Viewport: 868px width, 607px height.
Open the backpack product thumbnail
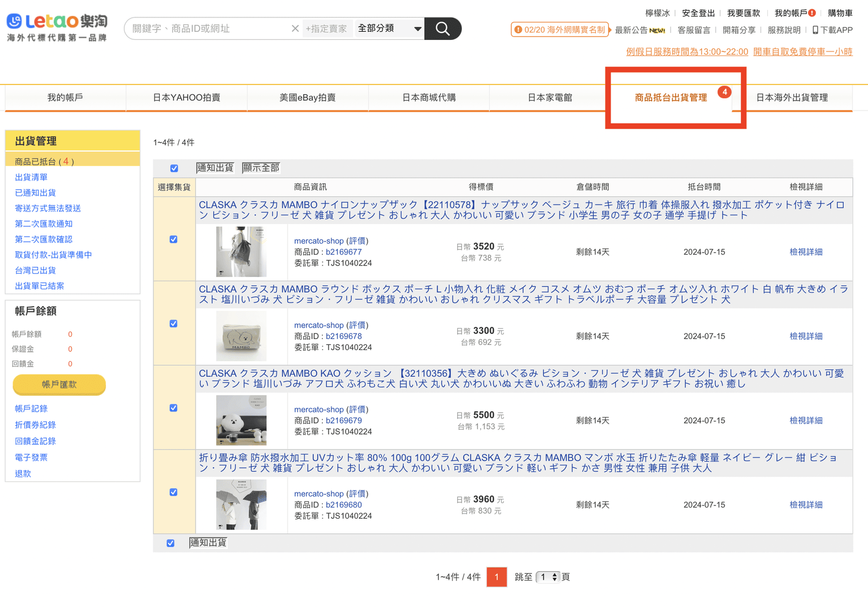[241, 252]
